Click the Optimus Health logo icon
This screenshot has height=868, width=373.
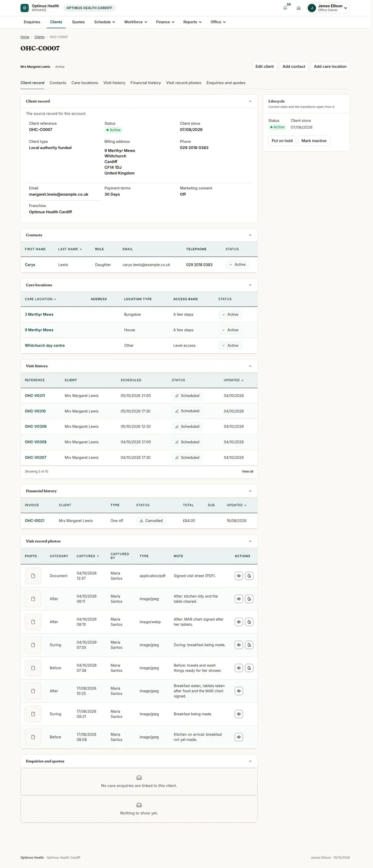click(25, 8)
